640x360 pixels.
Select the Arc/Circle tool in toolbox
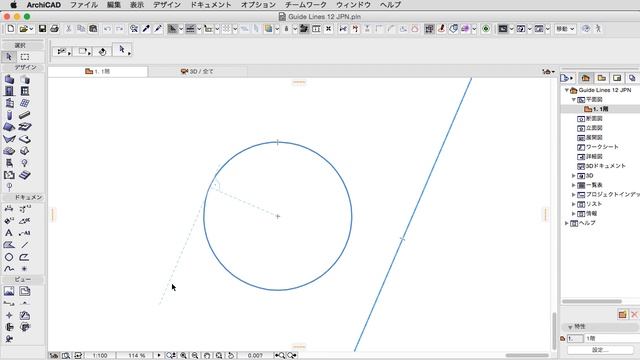[9, 257]
